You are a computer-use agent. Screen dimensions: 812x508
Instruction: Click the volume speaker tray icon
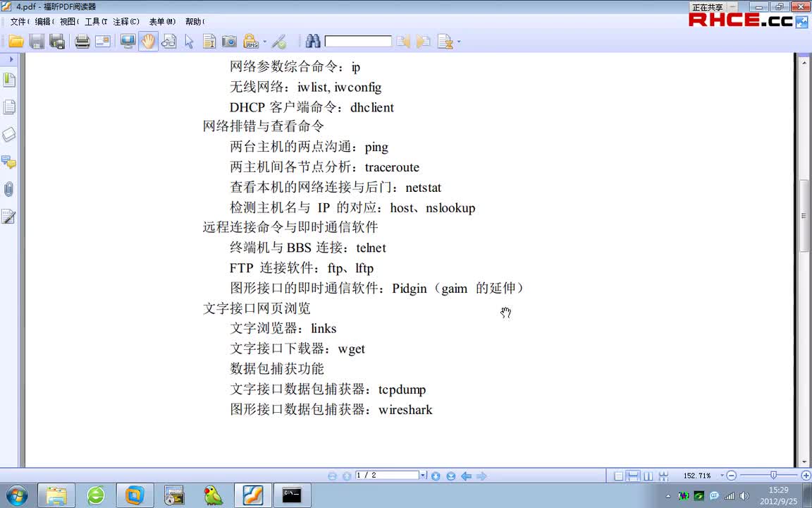point(744,495)
